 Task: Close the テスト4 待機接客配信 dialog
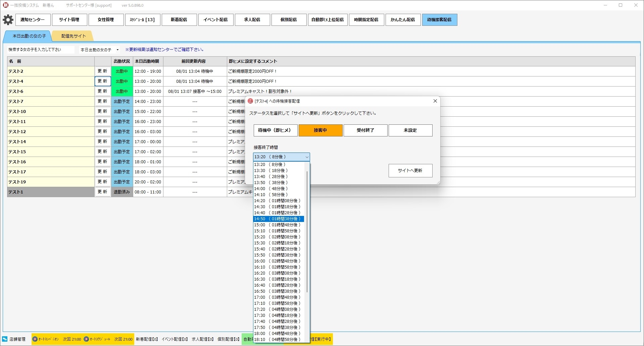(x=435, y=101)
